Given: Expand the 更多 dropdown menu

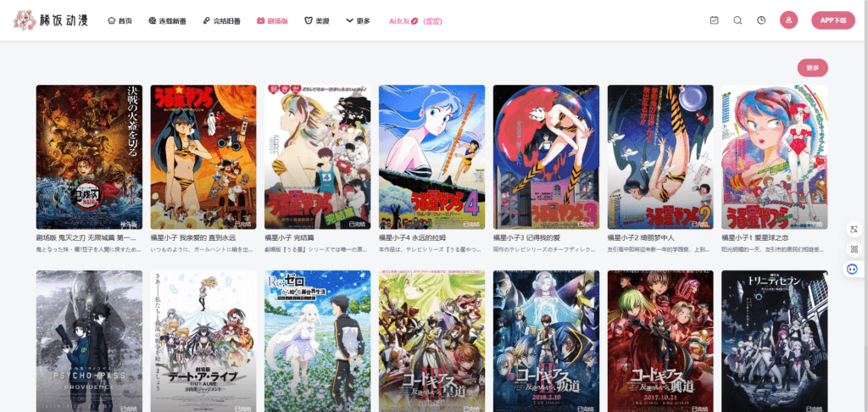Looking at the screenshot, I should [x=359, y=21].
